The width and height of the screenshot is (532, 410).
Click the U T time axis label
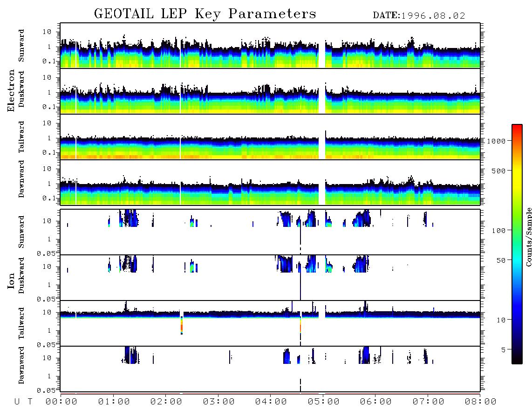click(x=23, y=402)
